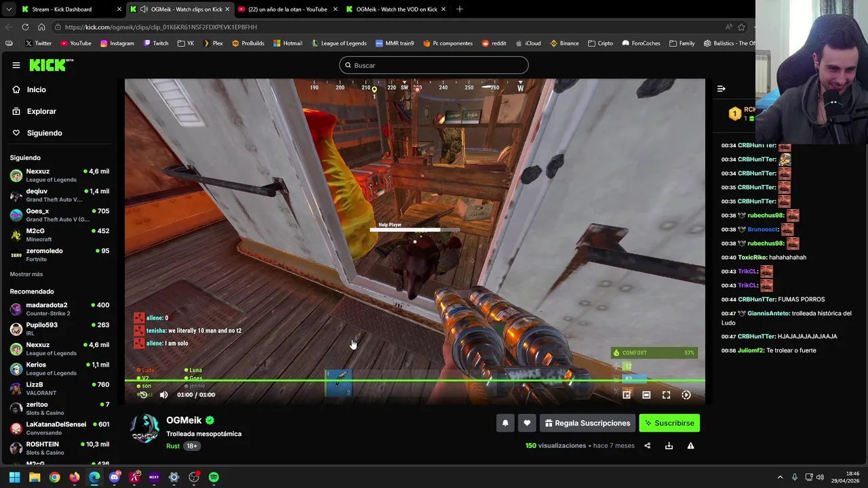Reload the page
Image resolution: width=868 pixels, height=488 pixels.
25,27
